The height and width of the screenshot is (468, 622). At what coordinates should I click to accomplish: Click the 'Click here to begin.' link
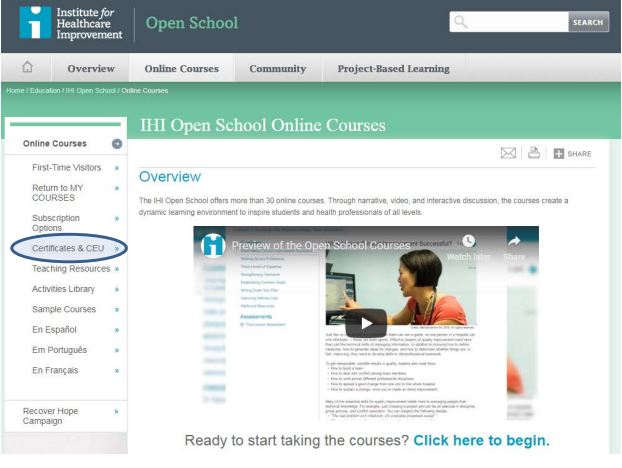point(482,441)
